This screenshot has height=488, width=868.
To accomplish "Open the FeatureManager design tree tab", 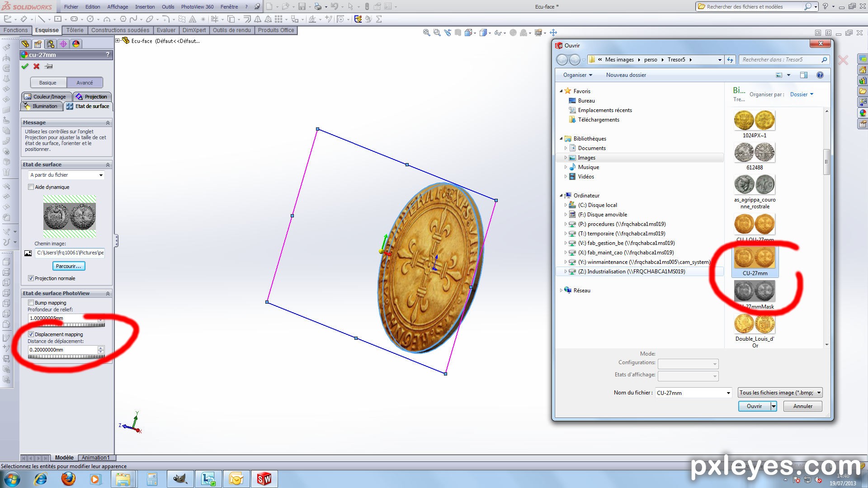I will (25, 44).
